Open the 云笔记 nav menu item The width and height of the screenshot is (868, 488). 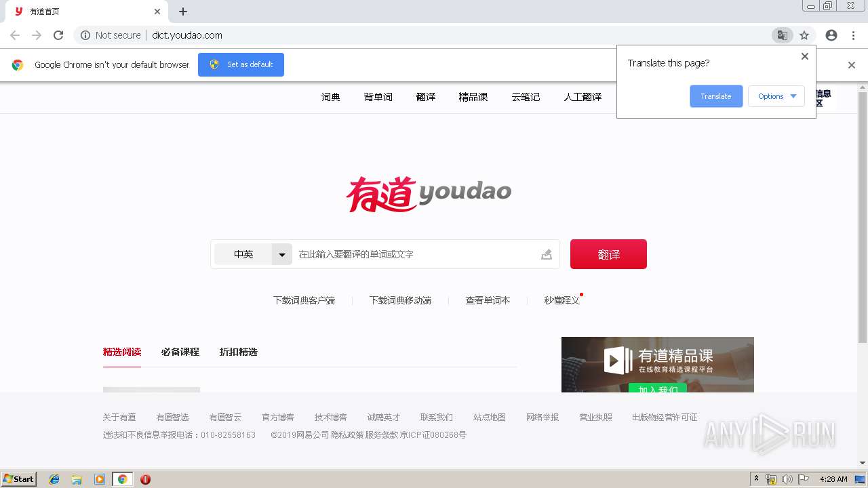click(526, 97)
